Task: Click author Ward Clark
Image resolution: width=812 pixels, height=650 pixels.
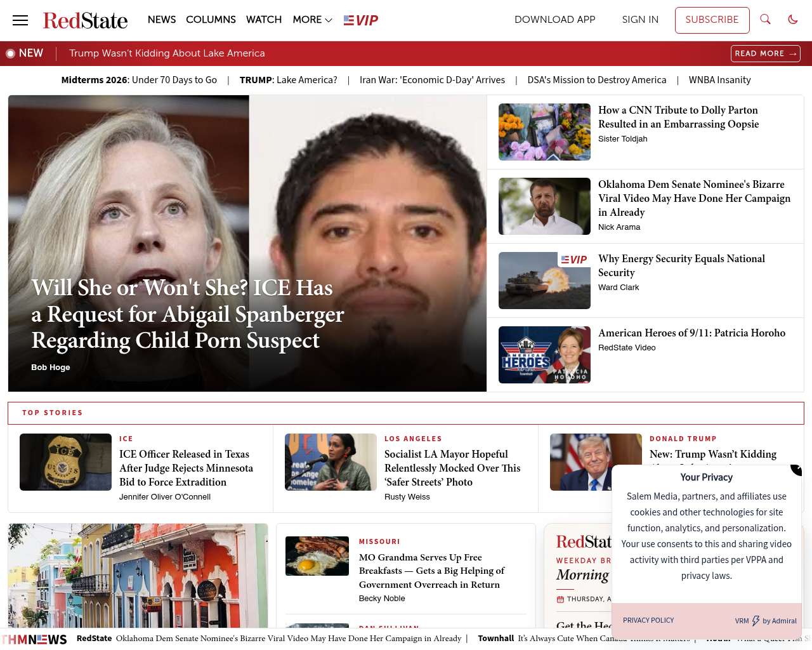Action: (619, 288)
